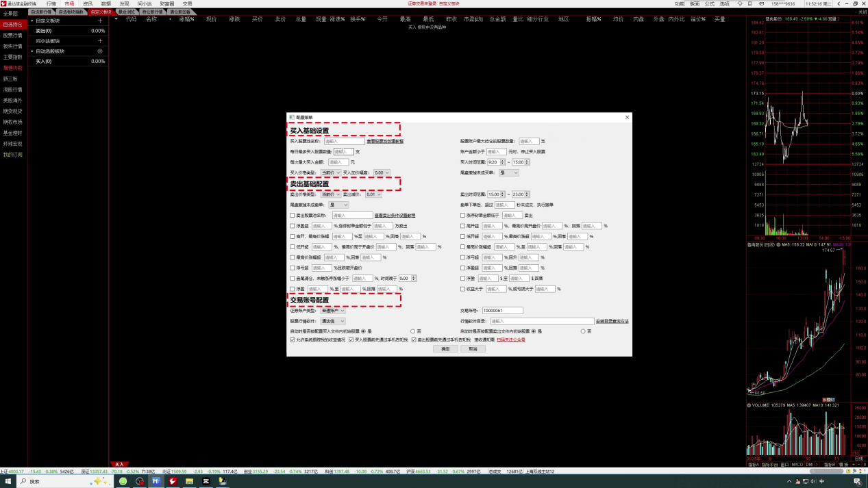Open the 买入价格类型 dropdown
Screen dimensions: 868x488
click(x=330, y=173)
